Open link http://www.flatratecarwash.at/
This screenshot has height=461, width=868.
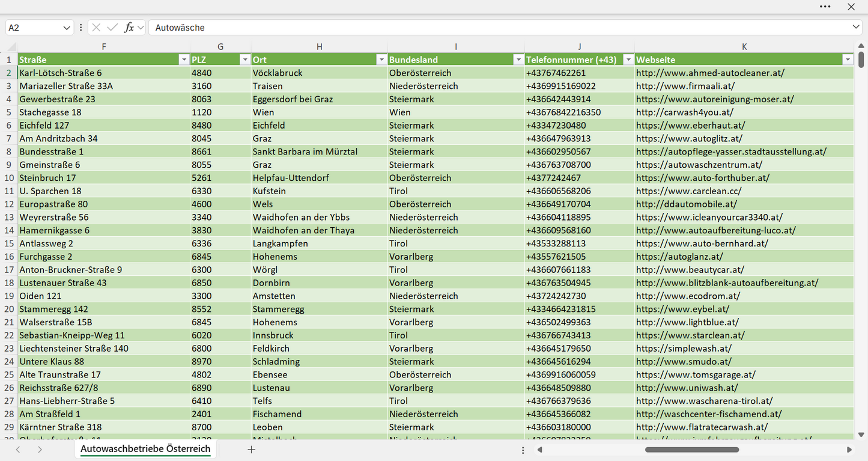[702, 427]
